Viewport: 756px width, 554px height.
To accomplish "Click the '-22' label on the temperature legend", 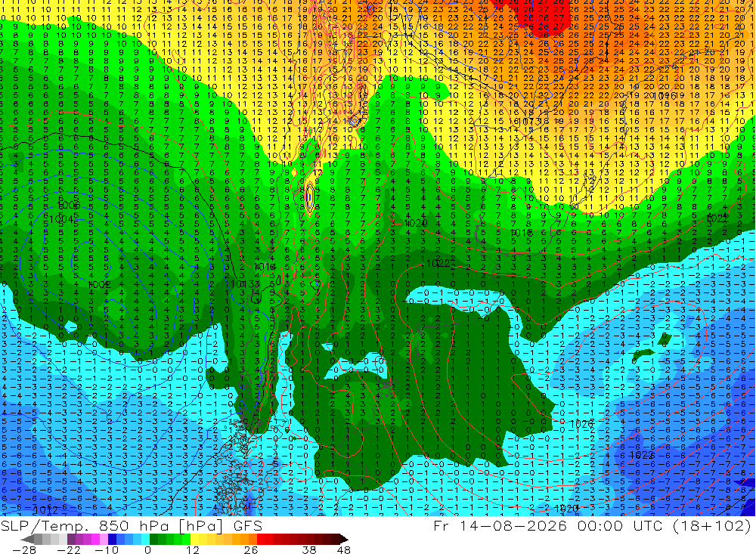I will coord(70,549).
